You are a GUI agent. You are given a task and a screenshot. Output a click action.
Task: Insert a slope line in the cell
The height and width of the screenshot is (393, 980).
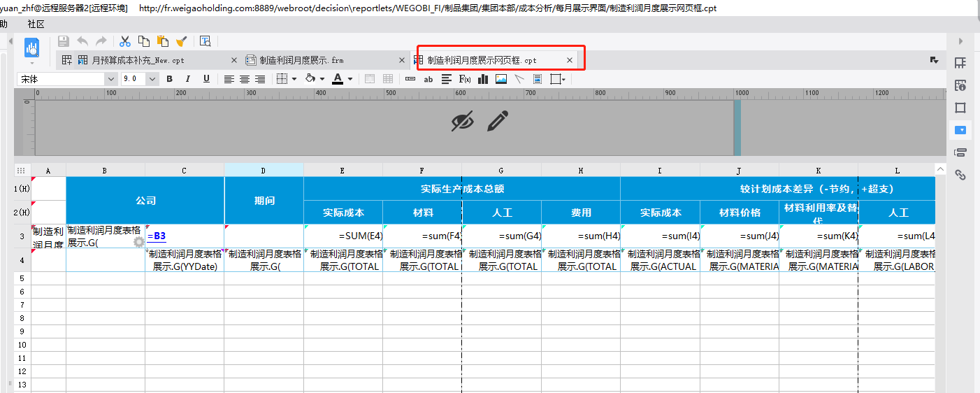pos(519,79)
